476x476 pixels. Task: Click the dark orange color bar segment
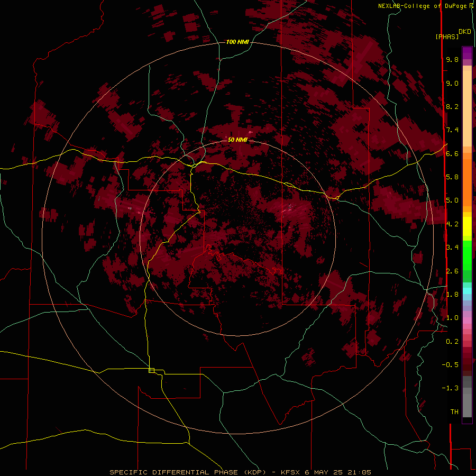467,183
